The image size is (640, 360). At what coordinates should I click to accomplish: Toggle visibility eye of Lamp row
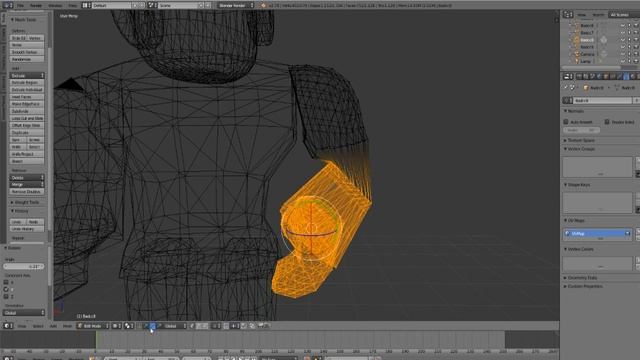point(622,61)
